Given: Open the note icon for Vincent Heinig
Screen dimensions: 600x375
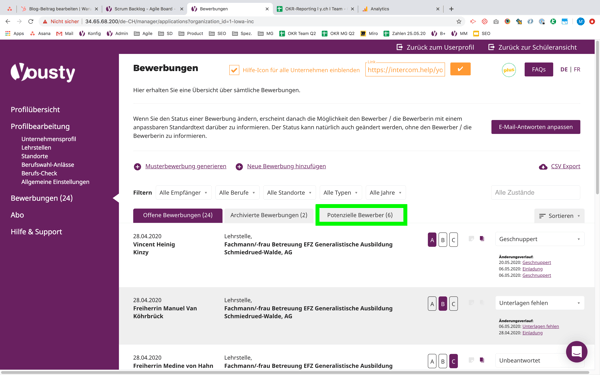Looking at the screenshot, I should (471, 239).
